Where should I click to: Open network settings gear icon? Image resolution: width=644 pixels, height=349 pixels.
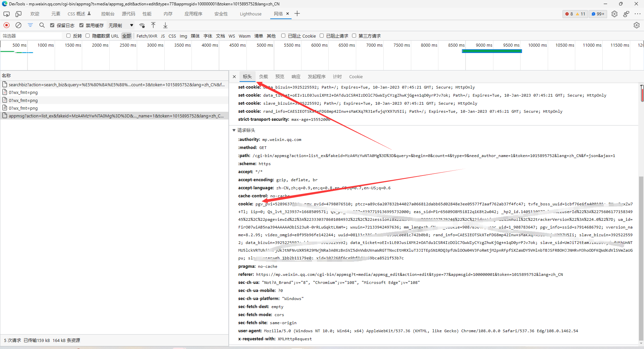[636, 25]
